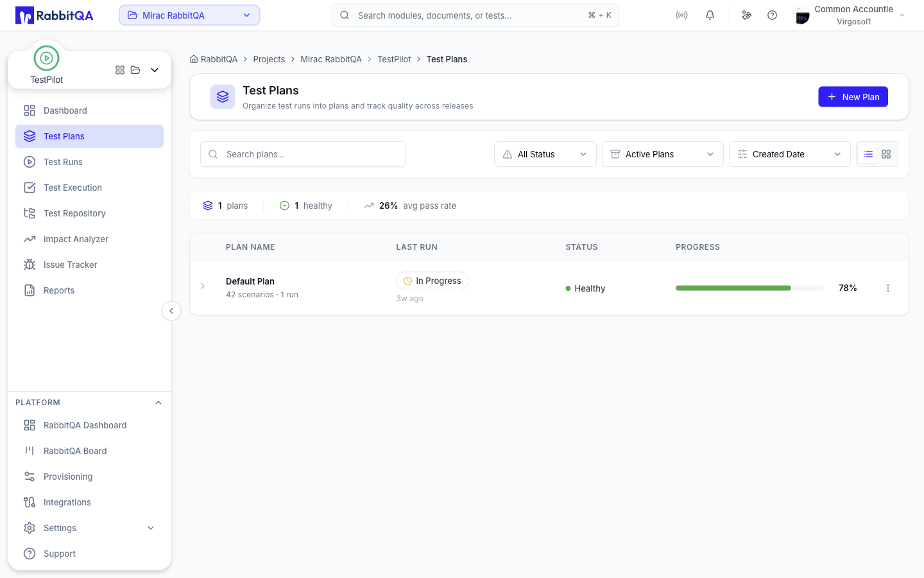Open the Active Plans dropdown
Image resolution: width=924 pixels, height=578 pixels.
pos(663,154)
